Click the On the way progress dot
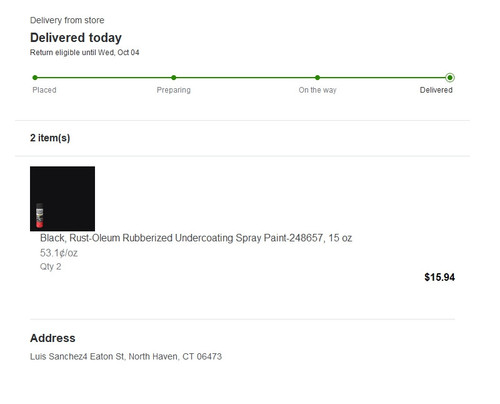This screenshot has width=500, height=404. pos(317,78)
